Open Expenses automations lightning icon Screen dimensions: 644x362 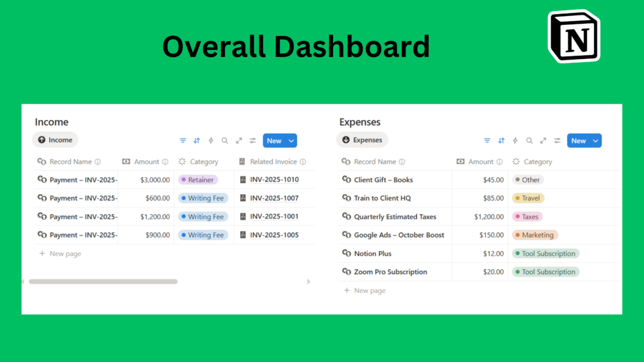[515, 141]
